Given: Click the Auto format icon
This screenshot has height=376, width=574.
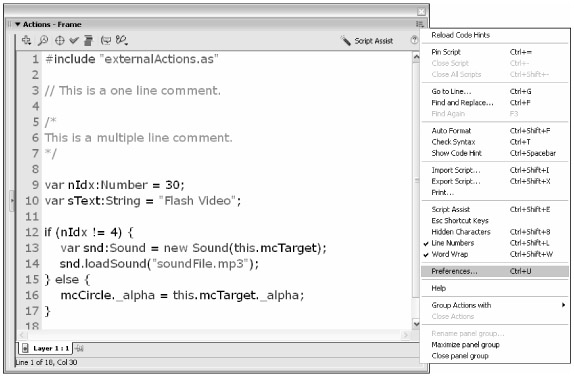Looking at the screenshot, I should pos(88,40).
